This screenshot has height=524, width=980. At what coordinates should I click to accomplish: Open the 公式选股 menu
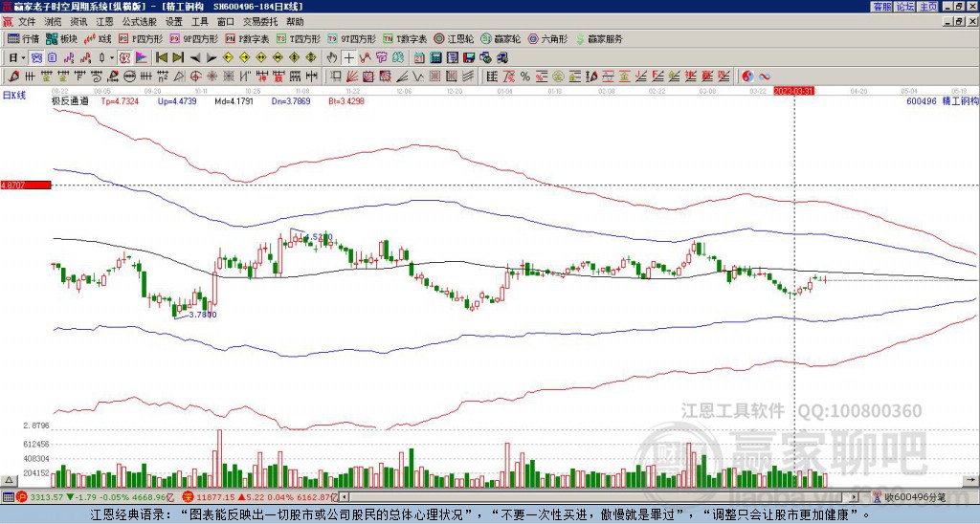[x=139, y=21]
